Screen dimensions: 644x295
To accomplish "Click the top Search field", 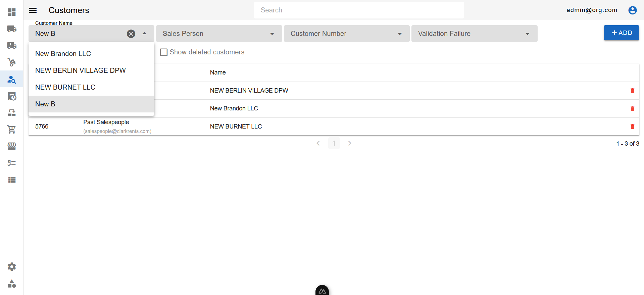I will coord(359,10).
